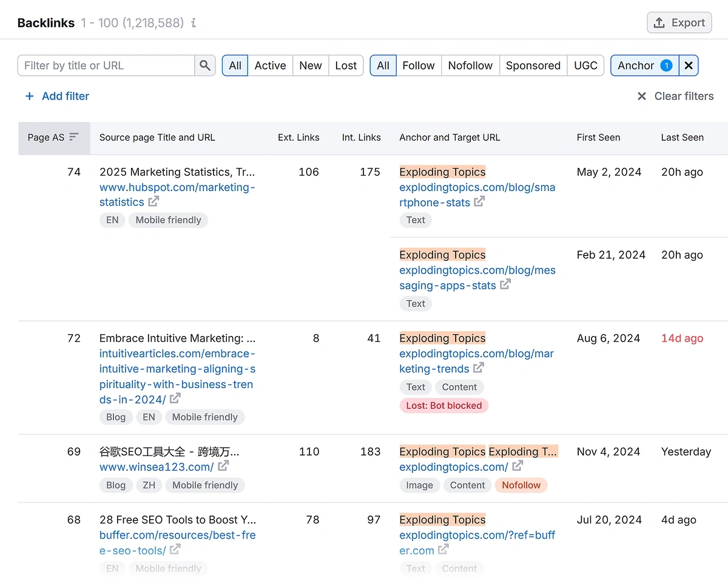Click the Image tag on winsea123 row
The image size is (728, 578).
420,485
